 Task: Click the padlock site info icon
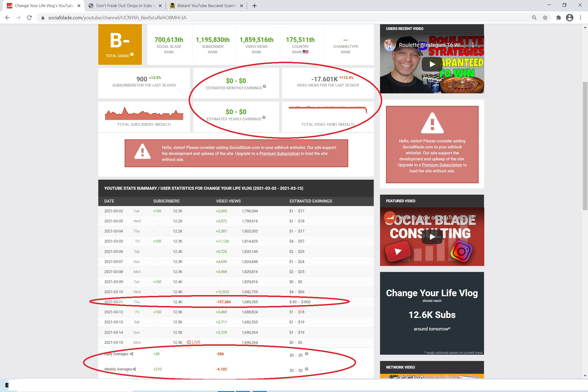(x=43, y=18)
